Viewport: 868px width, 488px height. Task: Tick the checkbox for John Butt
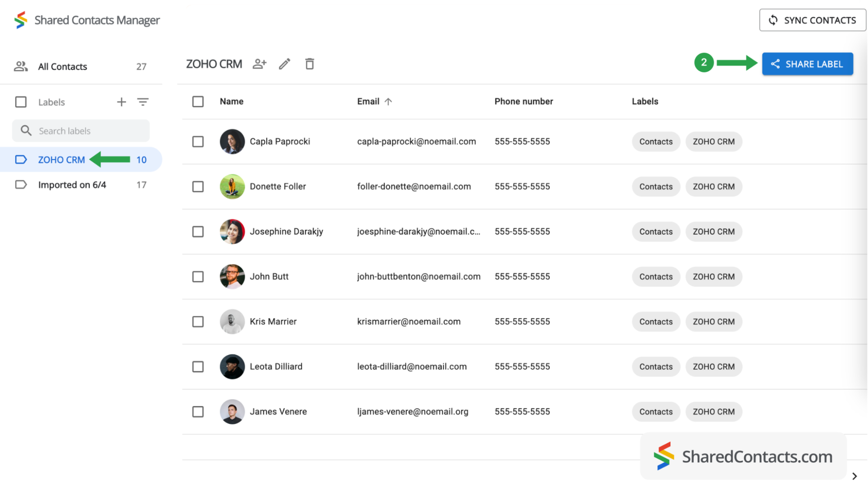198,277
